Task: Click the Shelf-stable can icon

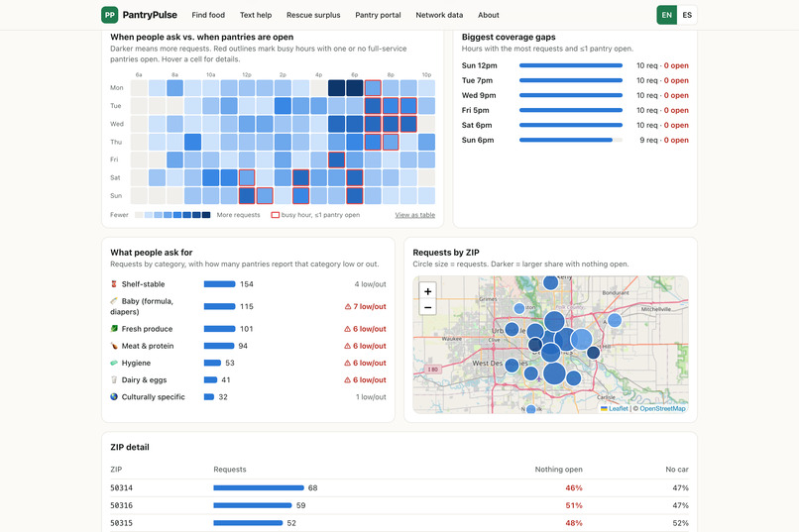Action: pos(114,283)
